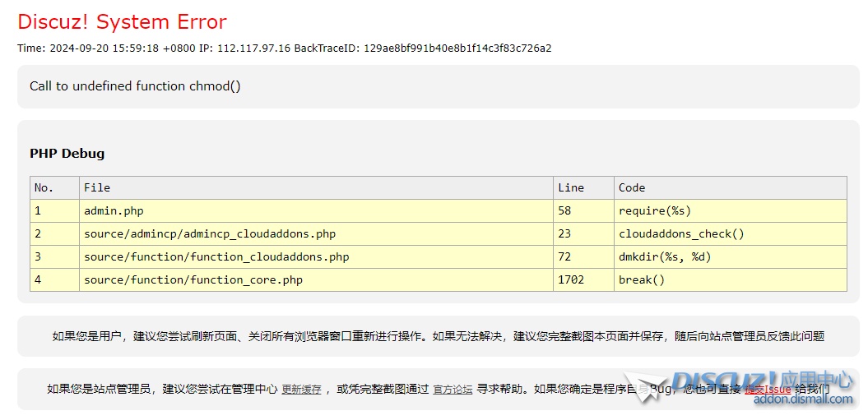Select the adminCP_cloudaddons.php file path row
868x420 pixels.
pos(210,234)
